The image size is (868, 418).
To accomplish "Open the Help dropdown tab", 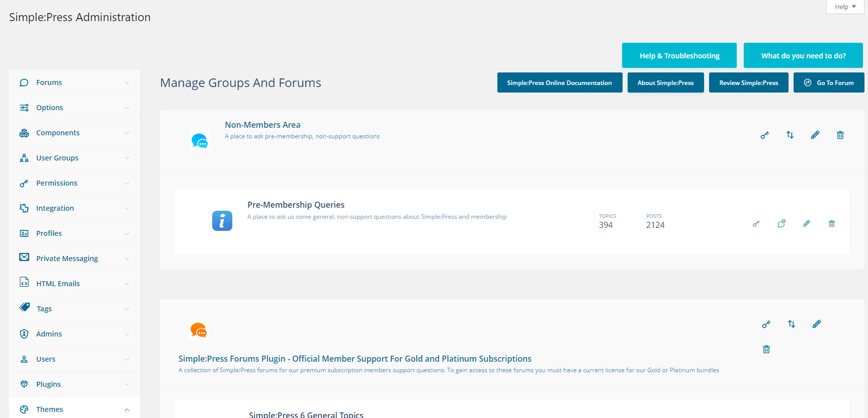I will point(845,7).
